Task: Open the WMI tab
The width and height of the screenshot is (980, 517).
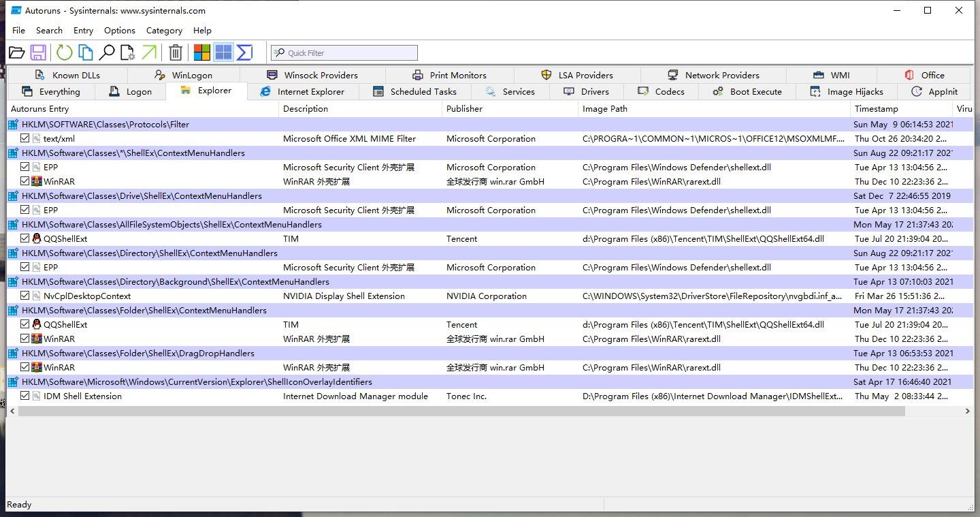Action: pyautogui.click(x=831, y=75)
